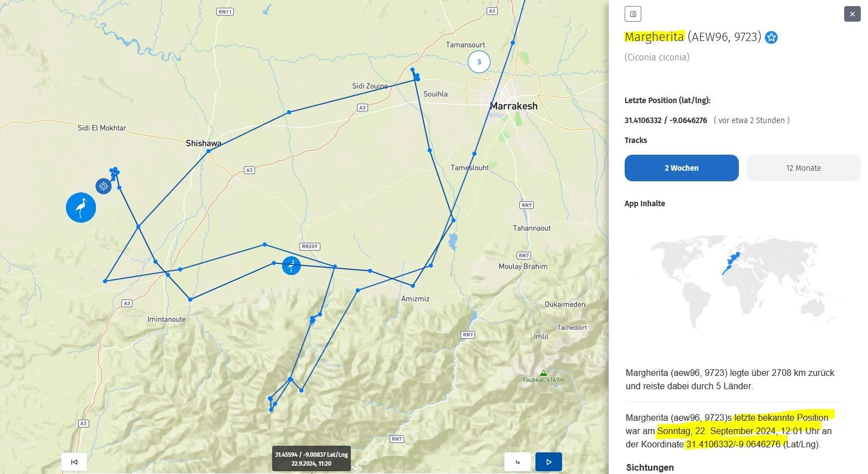868x474 pixels.
Task: Click the Letzte Position coordinates text
Action: [x=665, y=120]
